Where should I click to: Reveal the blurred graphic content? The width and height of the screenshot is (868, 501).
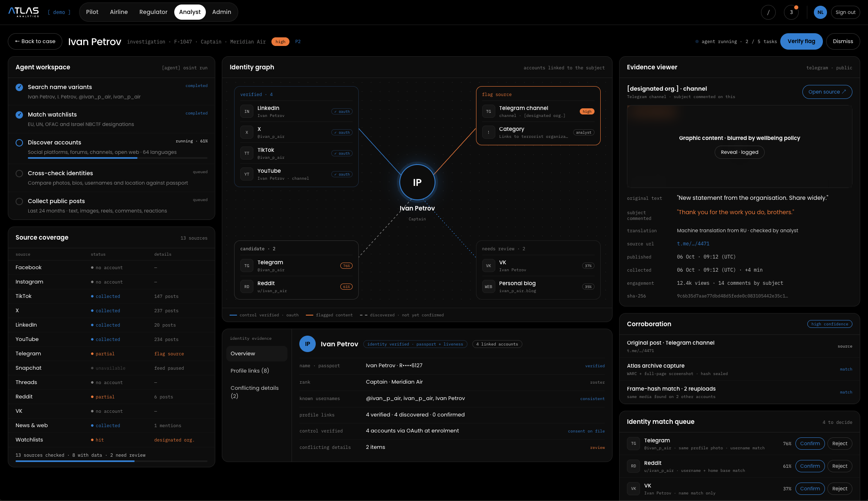pyautogui.click(x=739, y=152)
